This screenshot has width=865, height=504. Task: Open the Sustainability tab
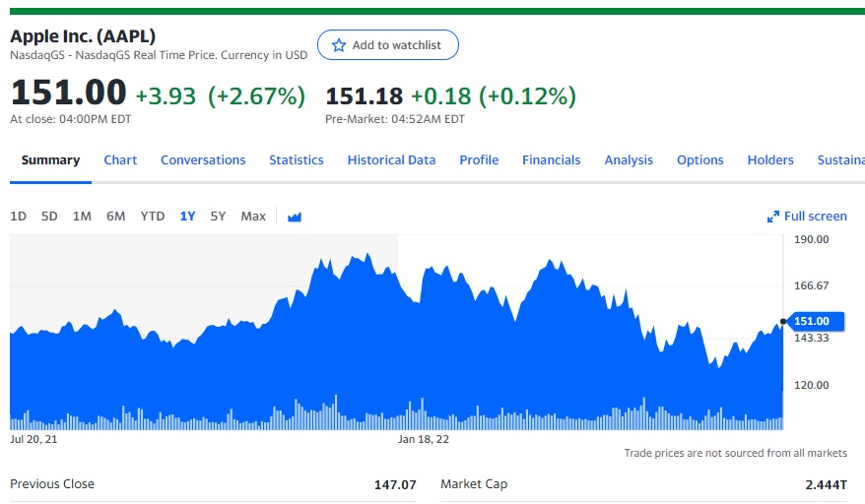coord(840,159)
